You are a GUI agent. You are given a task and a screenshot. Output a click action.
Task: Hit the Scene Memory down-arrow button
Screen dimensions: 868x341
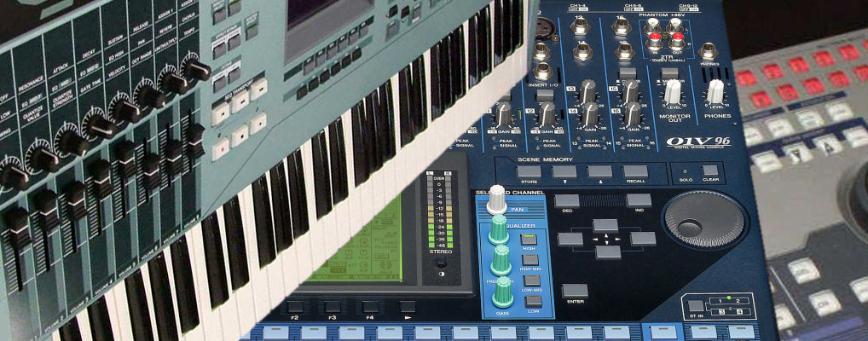[x=564, y=172]
